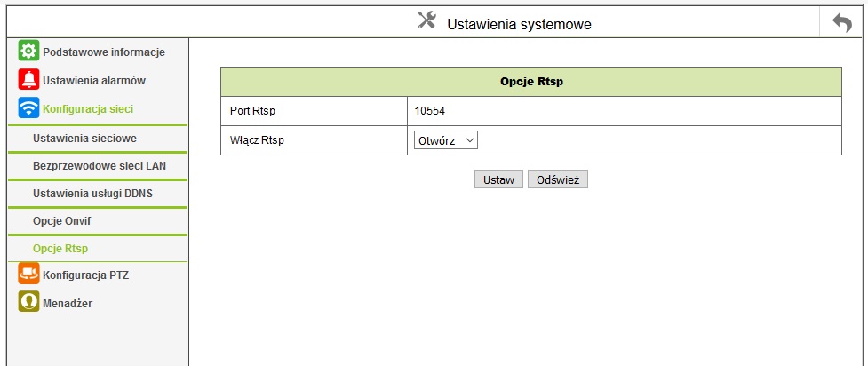868x366 pixels.
Task: Open Podstawowe informacje section
Action: click(x=104, y=52)
